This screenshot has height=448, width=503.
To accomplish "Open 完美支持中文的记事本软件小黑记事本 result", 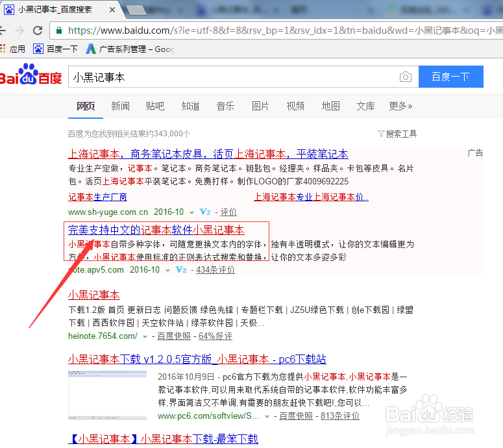I will [156, 230].
